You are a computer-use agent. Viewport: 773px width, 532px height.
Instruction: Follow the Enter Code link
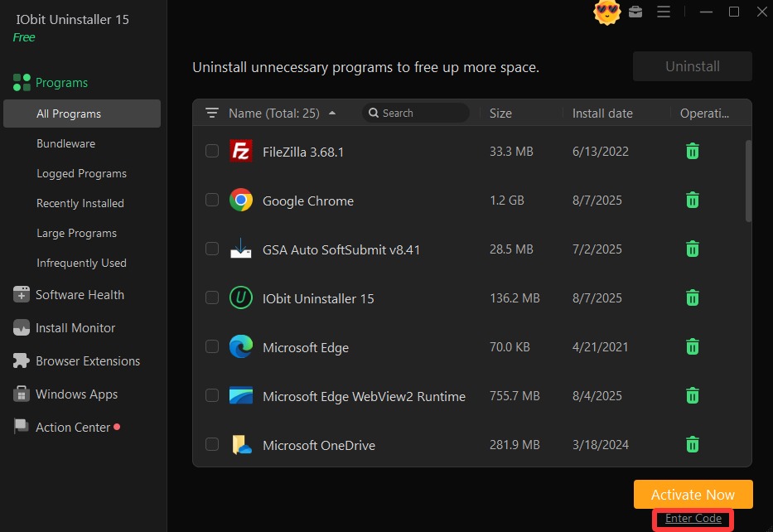point(693,519)
